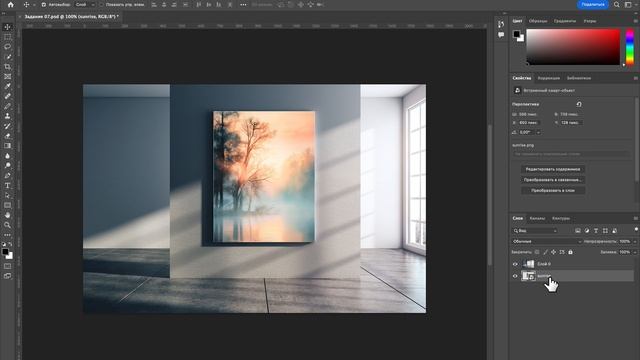
Task: Select the Lasso tool
Action: 7,47
